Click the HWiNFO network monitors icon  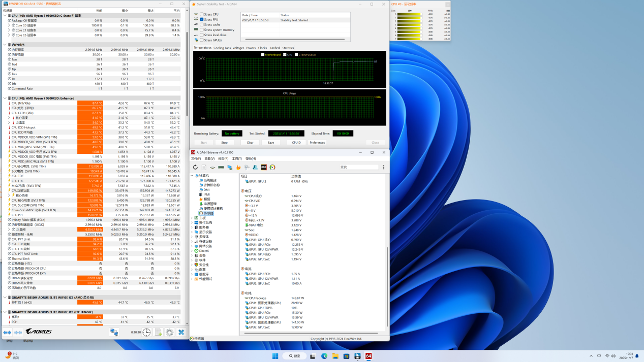click(114, 332)
